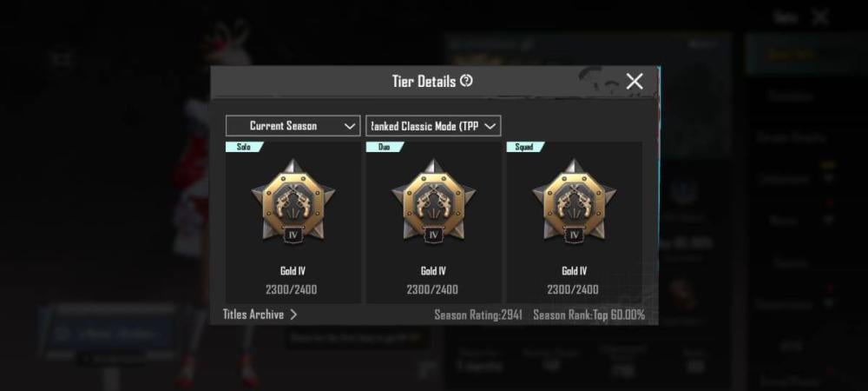Click the Solo Gold IV rank text
The height and width of the screenshot is (391, 868).
point(293,271)
